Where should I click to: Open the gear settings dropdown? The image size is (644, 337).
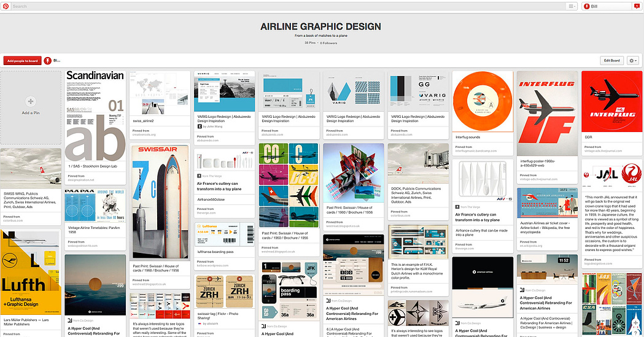pos(633,60)
